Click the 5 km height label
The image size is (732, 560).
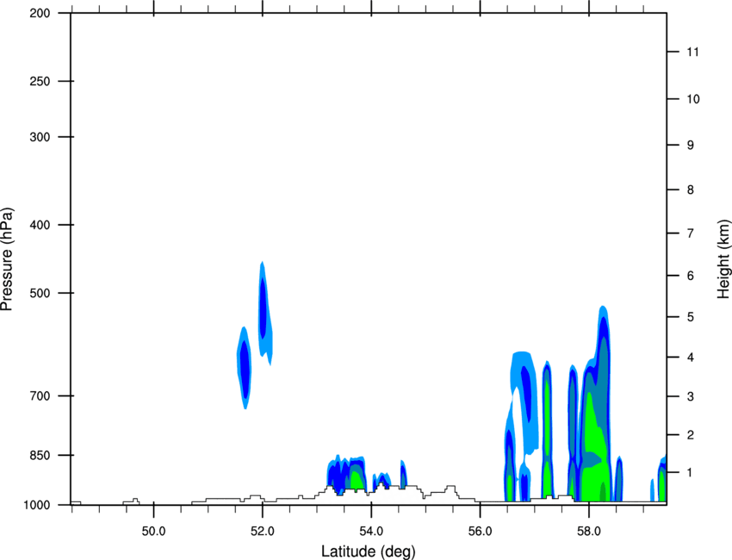691,317
